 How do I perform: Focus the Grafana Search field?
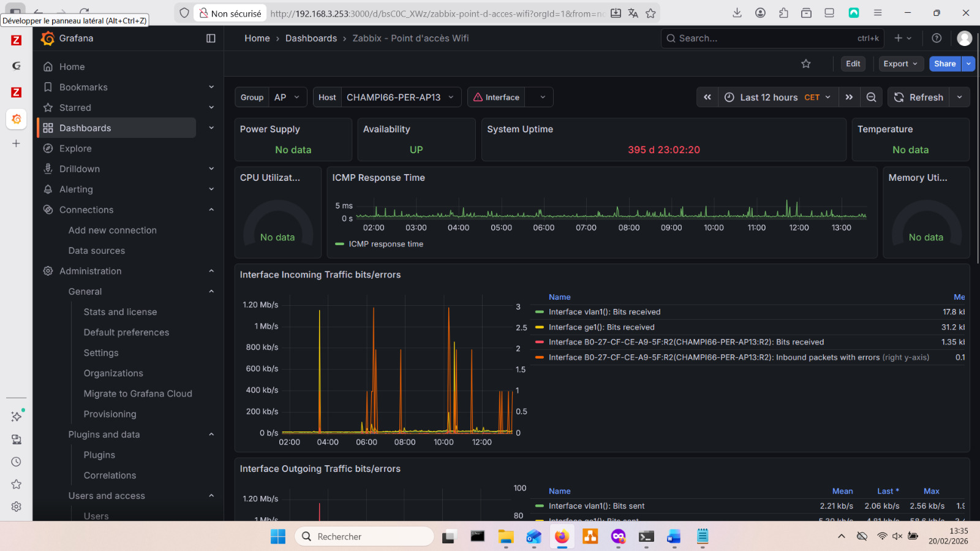tap(772, 38)
